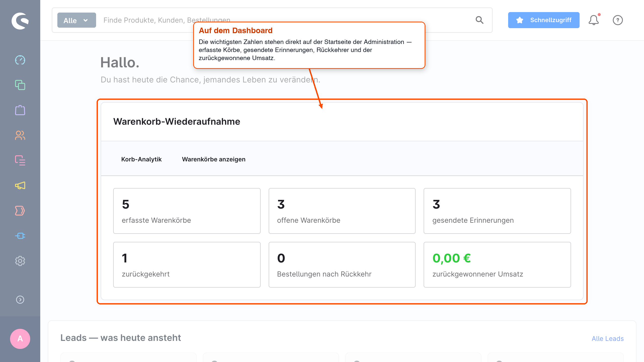The image size is (644, 362).
Task: Open the Dashboard gauge icon in sidebar
Action: click(x=20, y=60)
